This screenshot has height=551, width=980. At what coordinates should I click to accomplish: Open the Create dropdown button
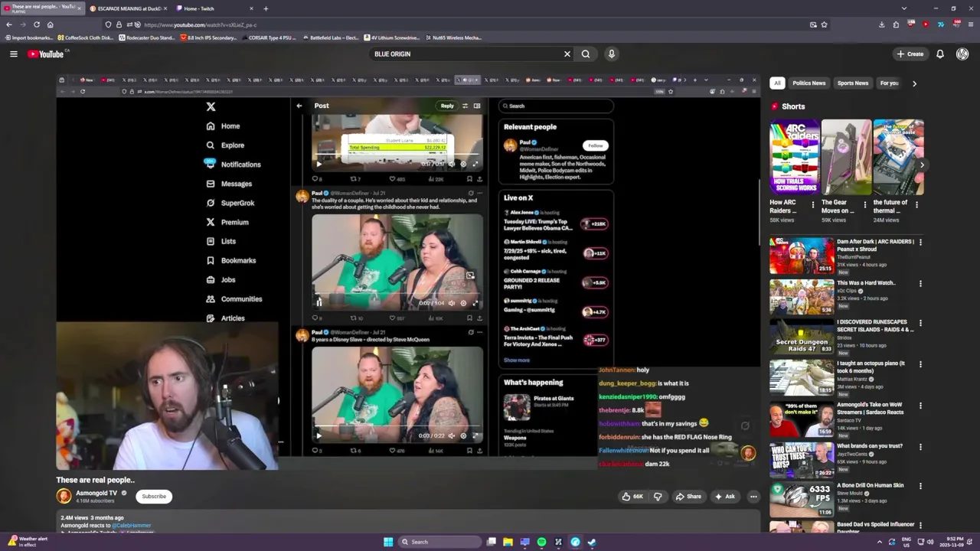point(910,54)
